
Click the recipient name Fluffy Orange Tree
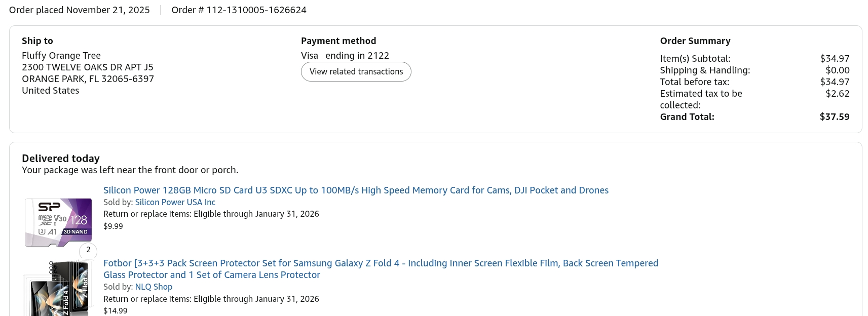click(61, 56)
